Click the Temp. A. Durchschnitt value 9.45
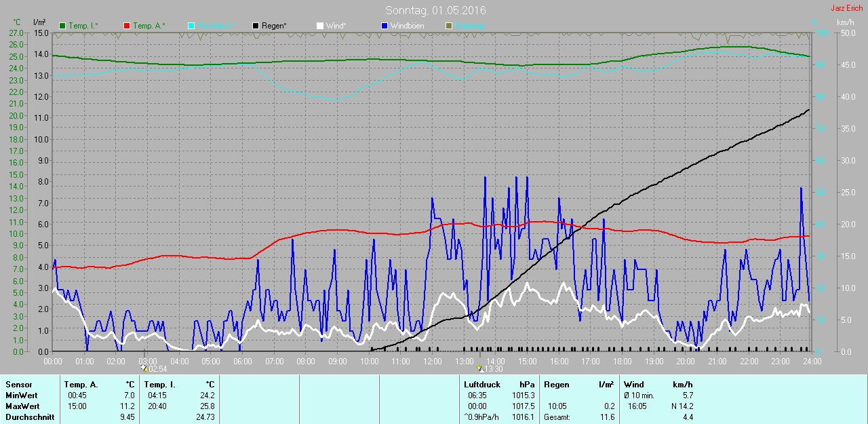This screenshot has width=868, height=424. tap(127, 417)
